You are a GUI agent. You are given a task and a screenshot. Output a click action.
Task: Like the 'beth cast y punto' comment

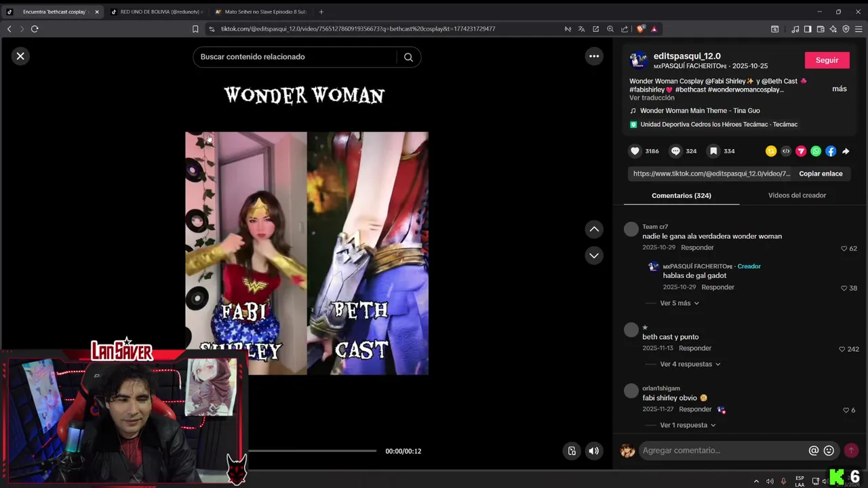tap(842, 349)
